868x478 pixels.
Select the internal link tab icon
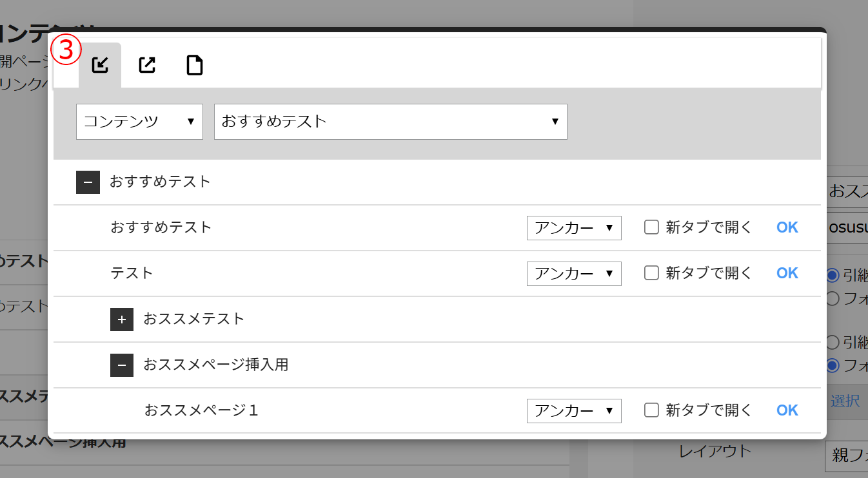pos(100,65)
